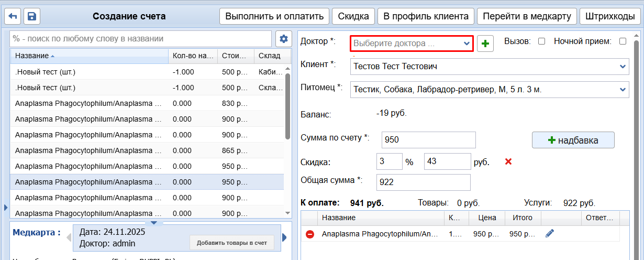This screenshot has height=260, width=644.
Task: Click the Склад column header
Action: point(269,56)
